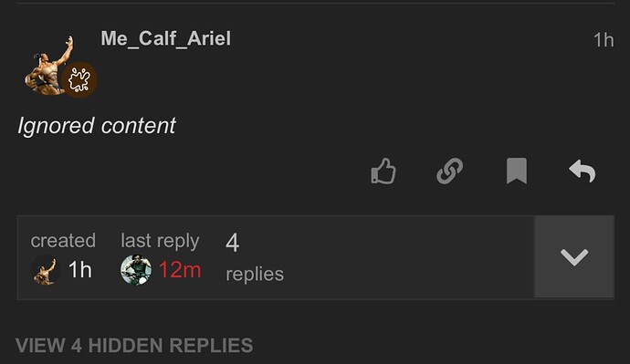Reply using the curved arrow icon

pos(583,172)
